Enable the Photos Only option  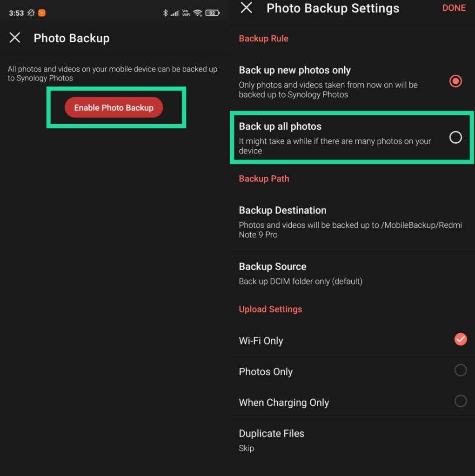(x=460, y=370)
